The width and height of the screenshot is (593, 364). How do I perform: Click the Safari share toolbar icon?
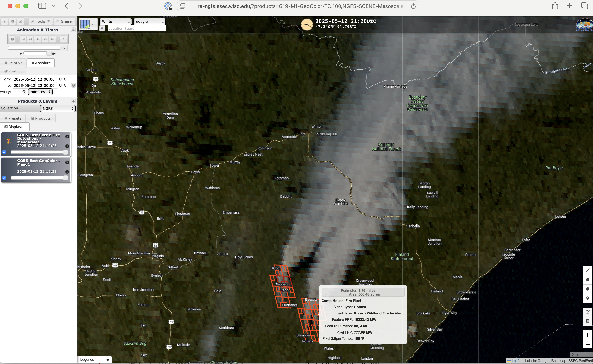coord(555,6)
